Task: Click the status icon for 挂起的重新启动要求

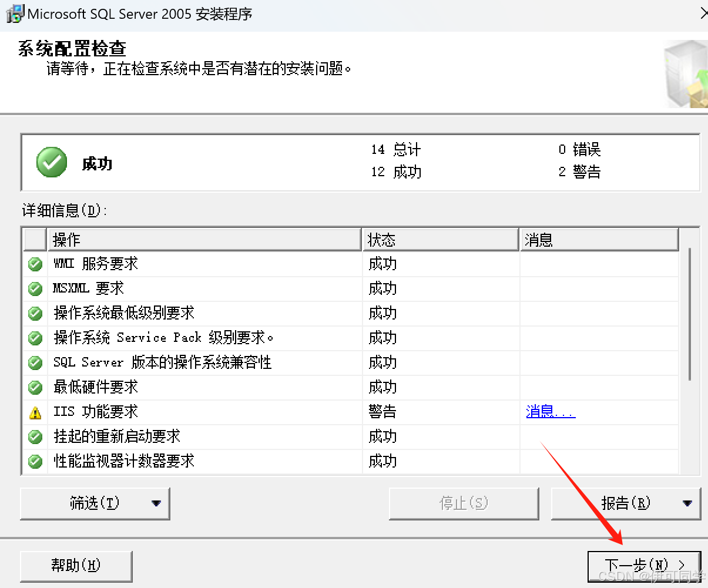Action: coord(35,437)
